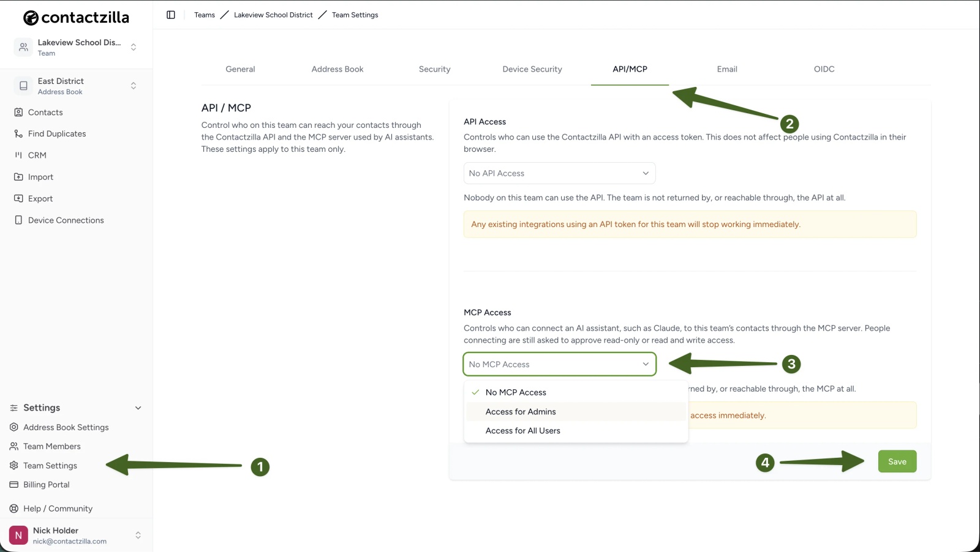This screenshot has width=980, height=552.
Task: Click the Contacts icon in sidebar
Action: tap(18, 112)
